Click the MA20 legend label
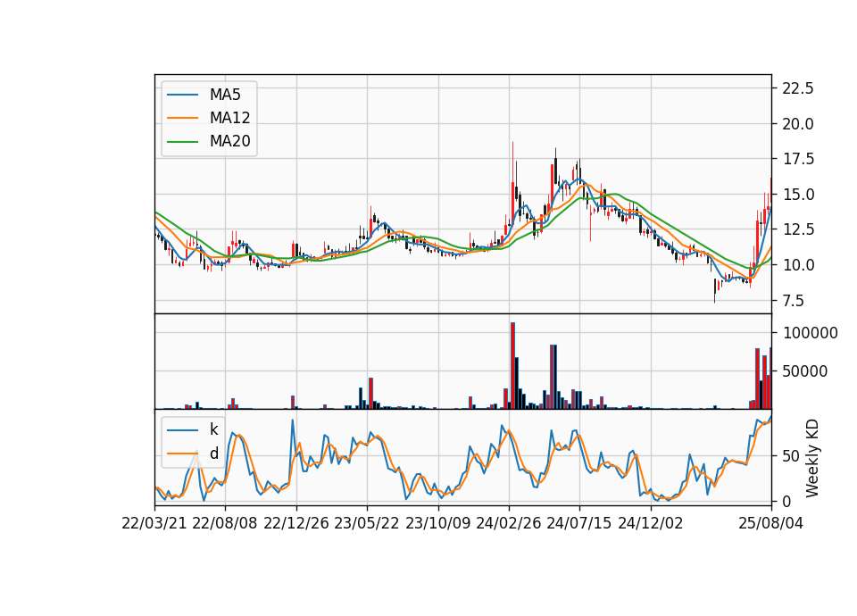Image resolution: width=857 pixels, height=616 pixels. [229, 141]
